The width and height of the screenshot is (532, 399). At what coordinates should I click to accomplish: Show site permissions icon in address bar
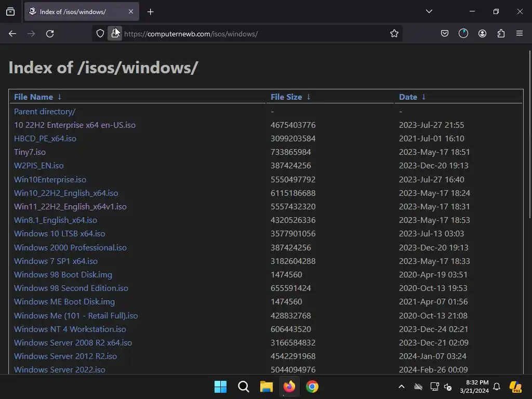point(115,33)
